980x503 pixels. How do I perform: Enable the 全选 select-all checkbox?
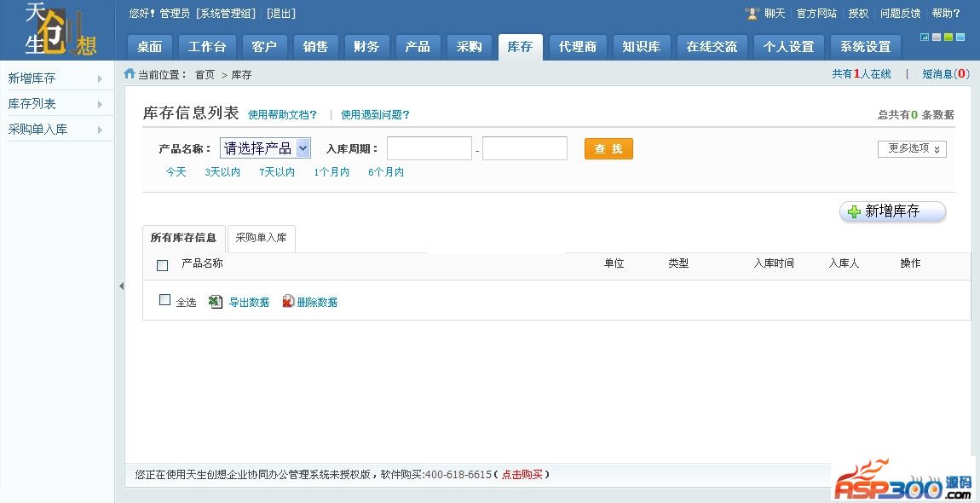tap(165, 300)
